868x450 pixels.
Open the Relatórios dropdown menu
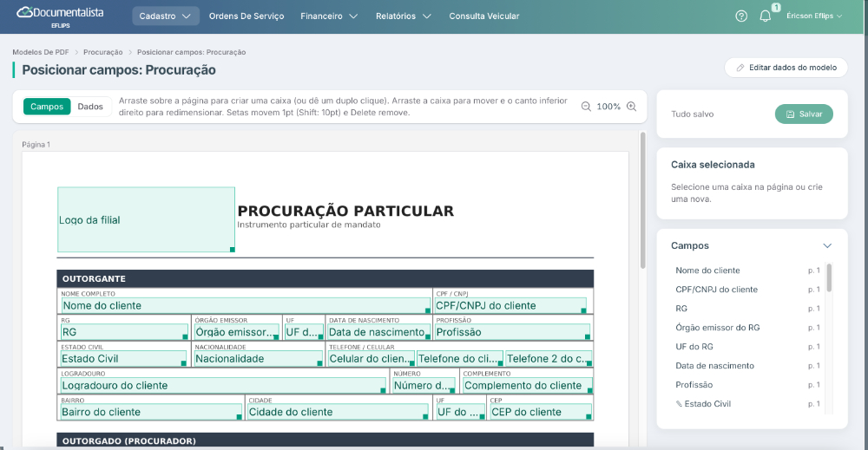(403, 16)
